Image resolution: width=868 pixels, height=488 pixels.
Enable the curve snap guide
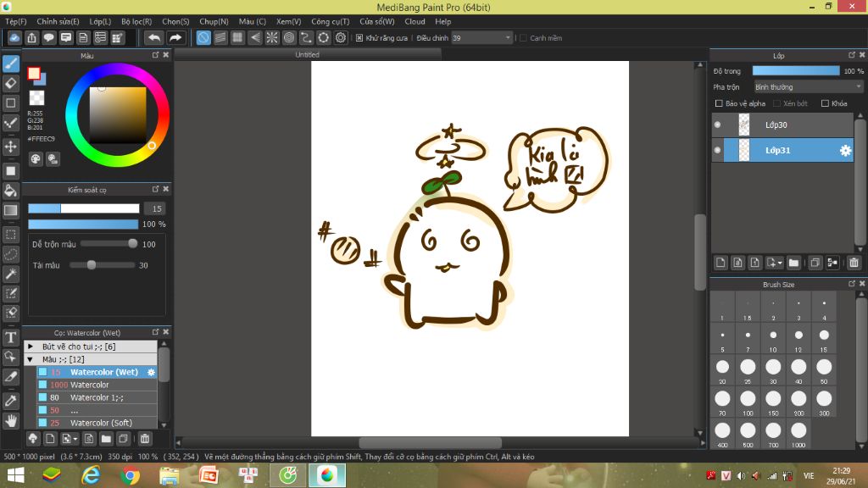[x=306, y=37]
